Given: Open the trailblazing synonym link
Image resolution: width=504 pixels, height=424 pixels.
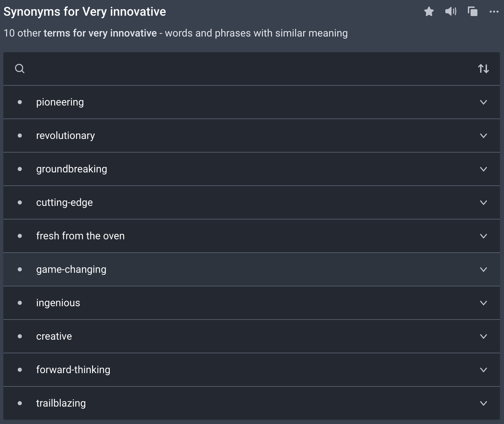Looking at the screenshot, I should [x=61, y=403].
